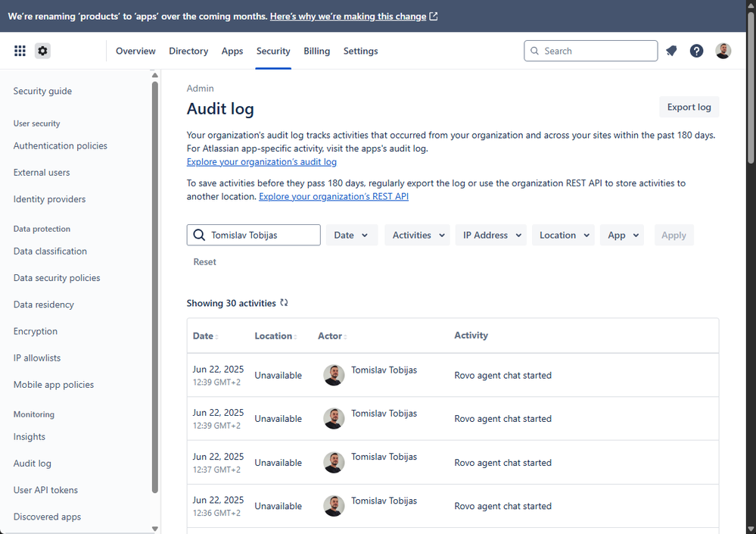
Task: Click the sidebar vertical scrollbar
Action: pos(155,287)
